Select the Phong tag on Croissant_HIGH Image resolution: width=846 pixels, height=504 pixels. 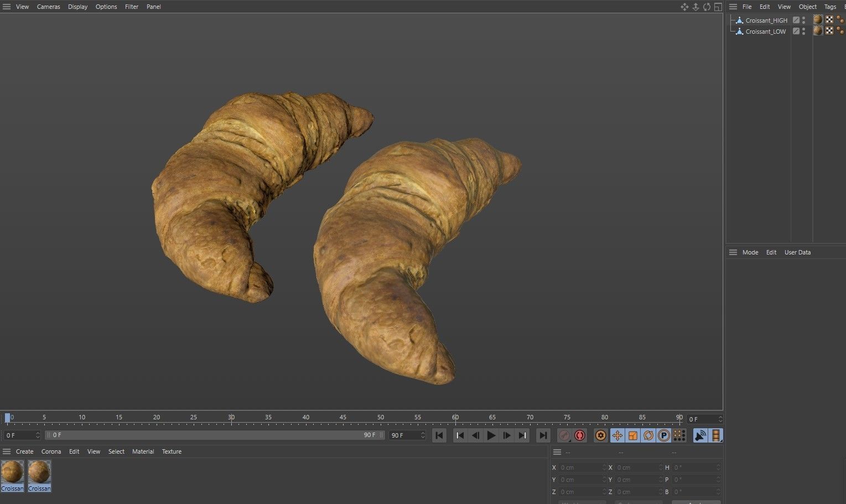840,19
